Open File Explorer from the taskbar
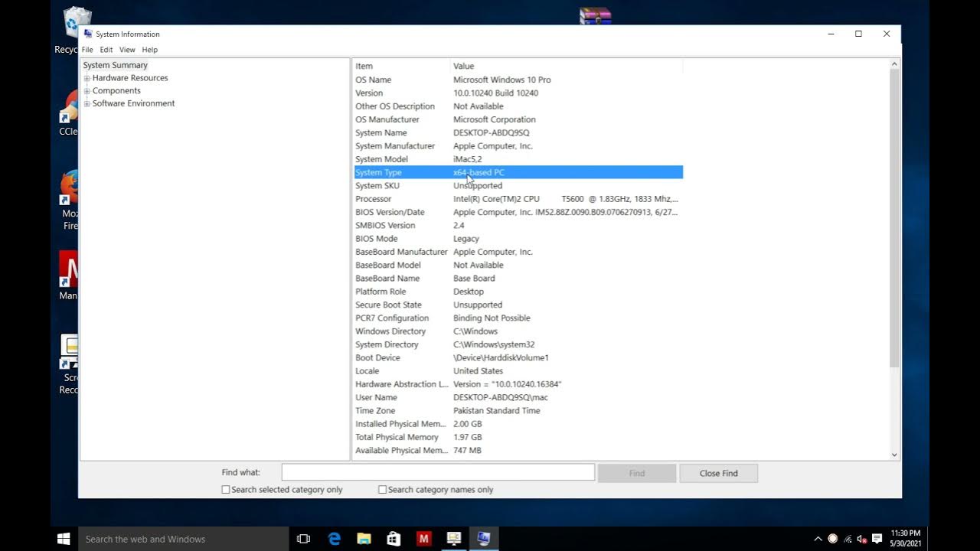Screen dimensions: 980x551 [364, 539]
